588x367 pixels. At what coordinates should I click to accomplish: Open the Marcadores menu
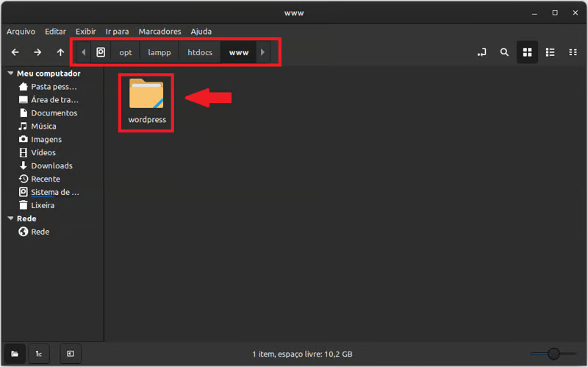pyautogui.click(x=159, y=32)
